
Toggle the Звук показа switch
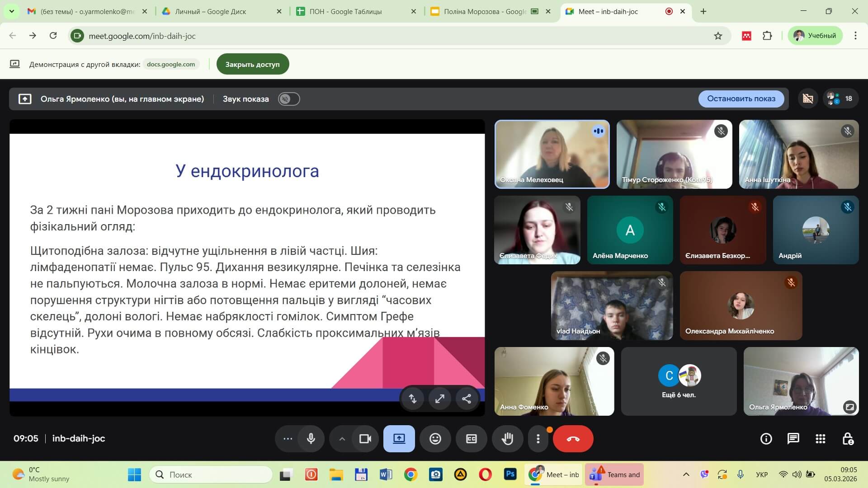point(288,99)
